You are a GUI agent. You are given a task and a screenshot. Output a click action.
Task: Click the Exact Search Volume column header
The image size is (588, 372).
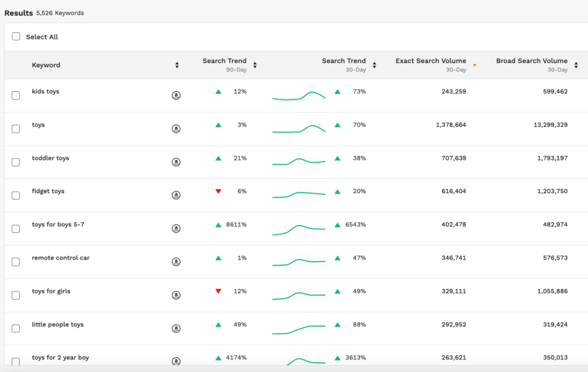click(430, 61)
